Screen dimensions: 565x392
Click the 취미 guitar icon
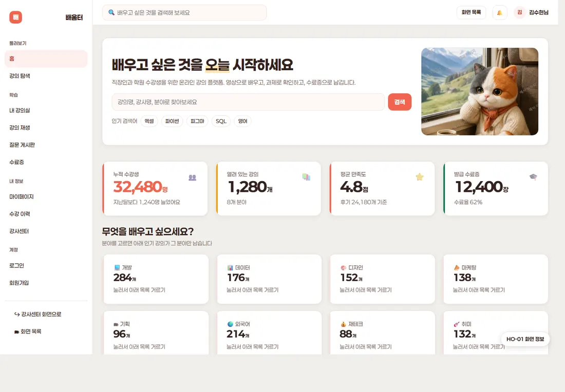click(x=457, y=324)
